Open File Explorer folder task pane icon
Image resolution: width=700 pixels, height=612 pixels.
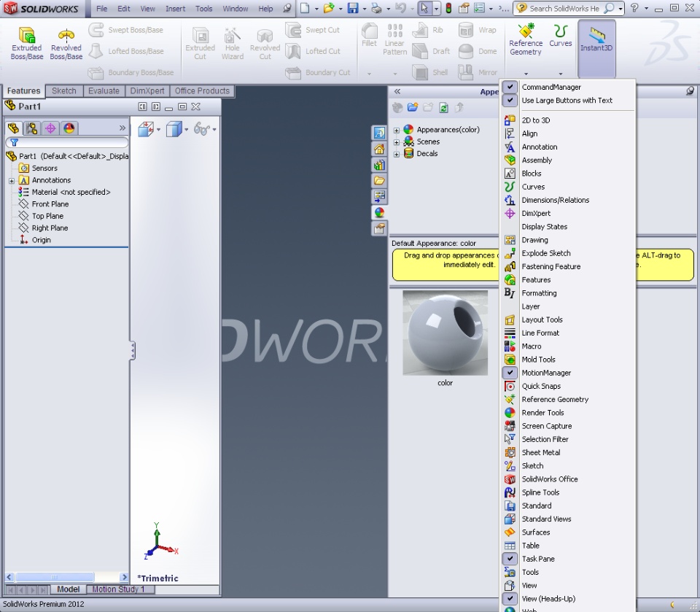pyautogui.click(x=379, y=180)
